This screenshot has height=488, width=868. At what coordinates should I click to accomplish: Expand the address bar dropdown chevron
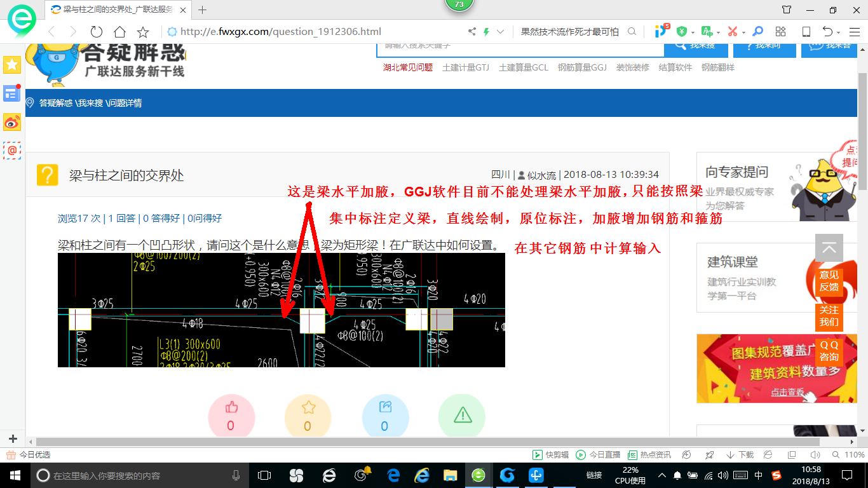[x=501, y=32]
